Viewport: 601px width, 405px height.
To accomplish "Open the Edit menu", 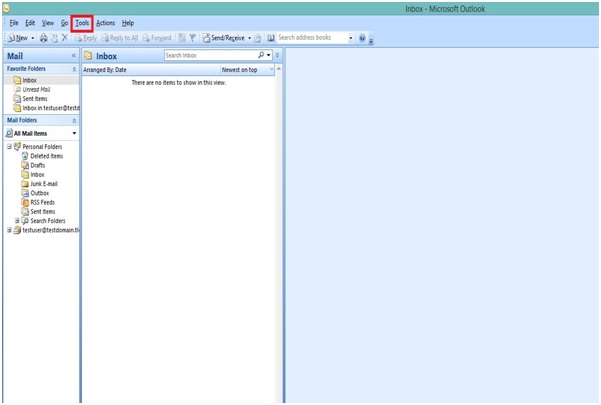I will point(30,23).
